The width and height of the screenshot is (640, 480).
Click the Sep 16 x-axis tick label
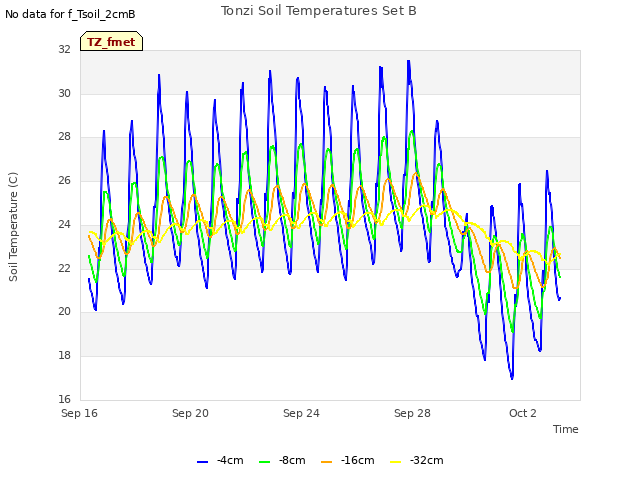tap(80, 413)
